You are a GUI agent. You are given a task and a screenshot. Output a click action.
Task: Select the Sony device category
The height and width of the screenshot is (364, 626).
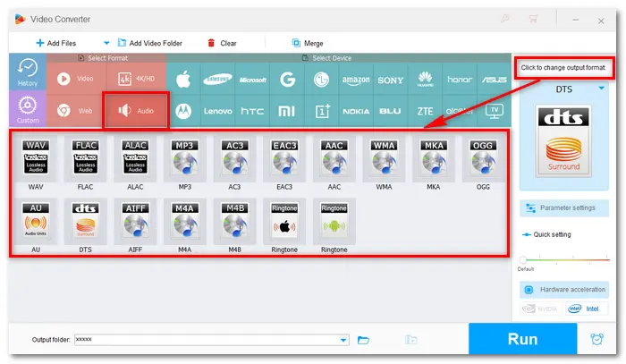click(391, 79)
